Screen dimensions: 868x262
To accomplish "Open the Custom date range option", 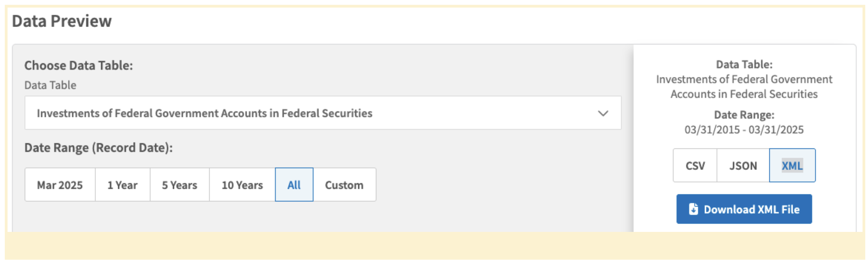I will 344,185.
